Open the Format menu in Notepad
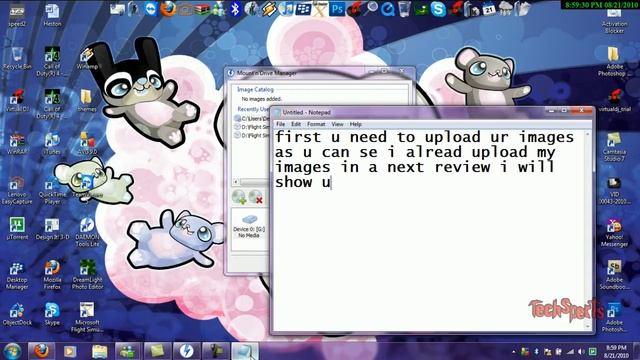The height and width of the screenshot is (360, 640). click(x=316, y=124)
